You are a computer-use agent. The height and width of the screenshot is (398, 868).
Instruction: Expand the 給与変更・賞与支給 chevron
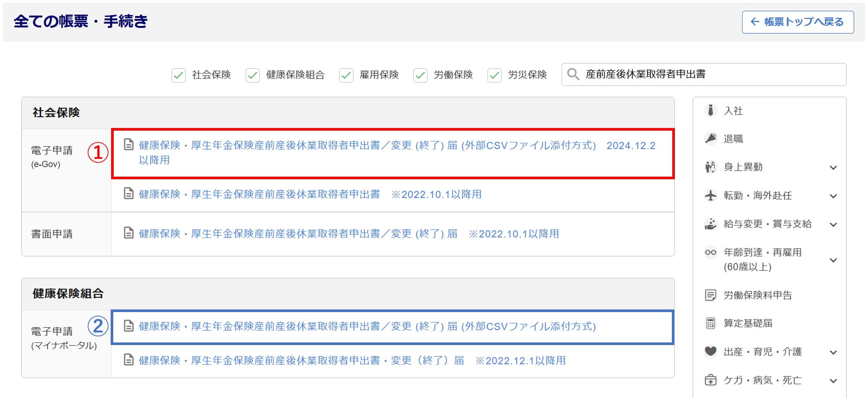coord(833,224)
